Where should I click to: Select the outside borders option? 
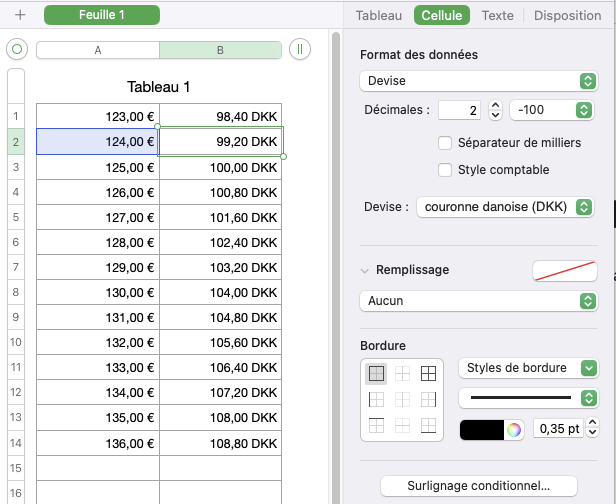point(377,374)
